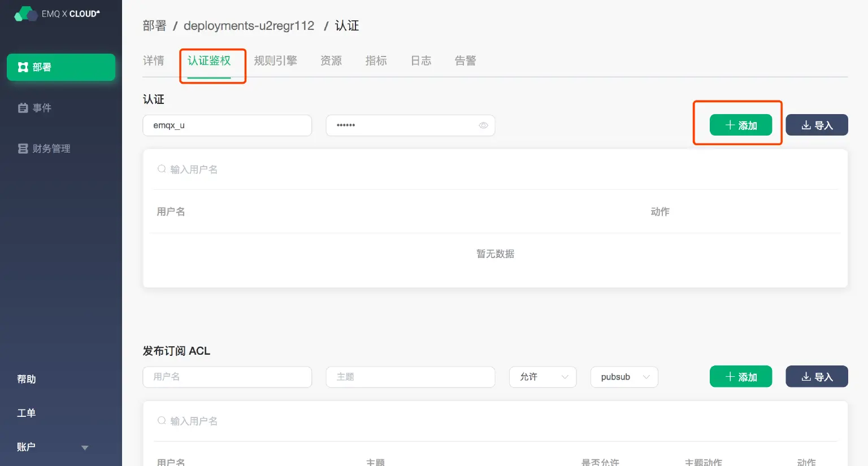
Task: Click the emqx_u username input field
Action: click(x=227, y=125)
